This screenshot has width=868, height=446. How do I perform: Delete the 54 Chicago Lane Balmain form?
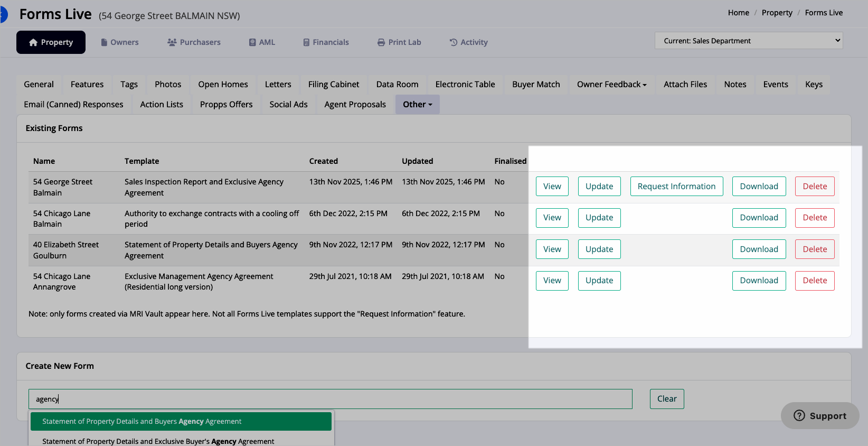click(815, 218)
